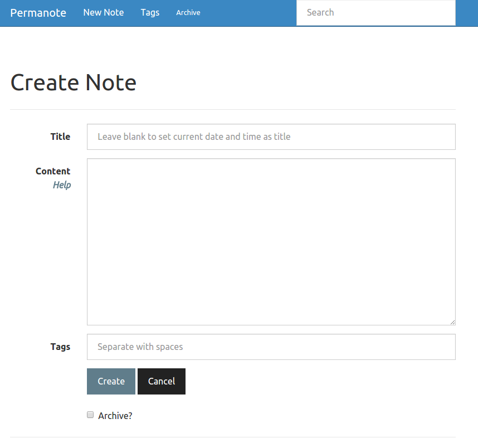Open New Note in navbar
The image size is (478, 448).
pos(103,12)
